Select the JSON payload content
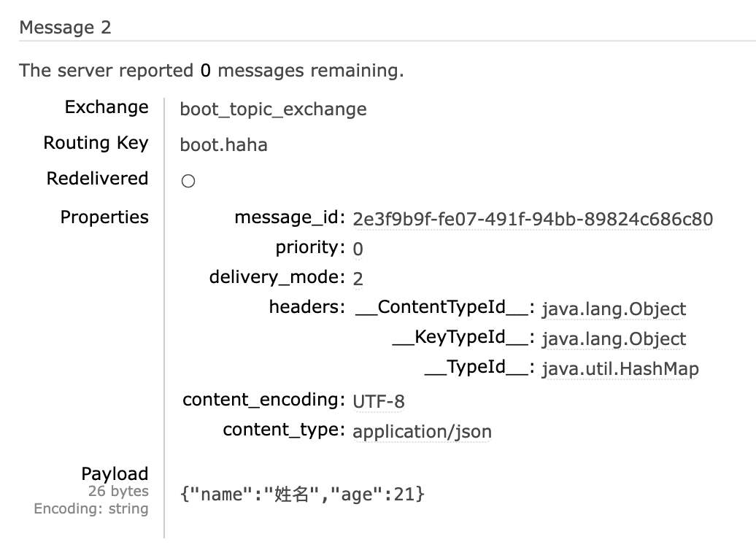Screen dimensions: 756x550 click(x=303, y=494)
